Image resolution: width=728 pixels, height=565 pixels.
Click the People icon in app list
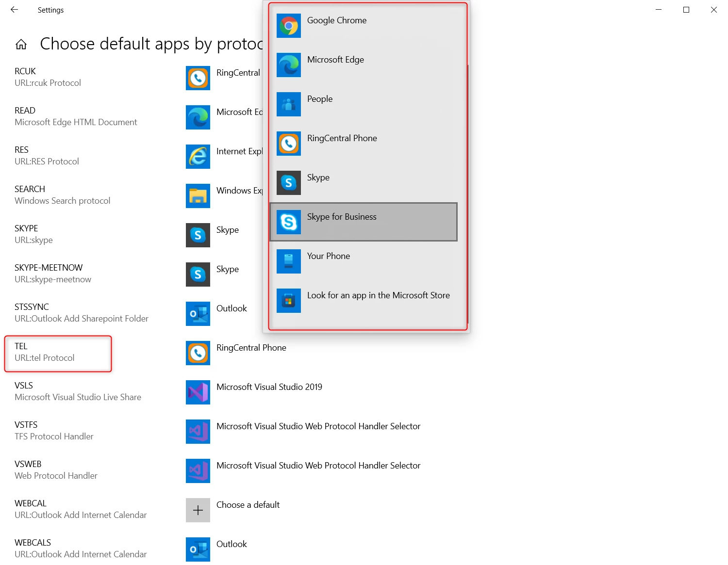[289, 104]
